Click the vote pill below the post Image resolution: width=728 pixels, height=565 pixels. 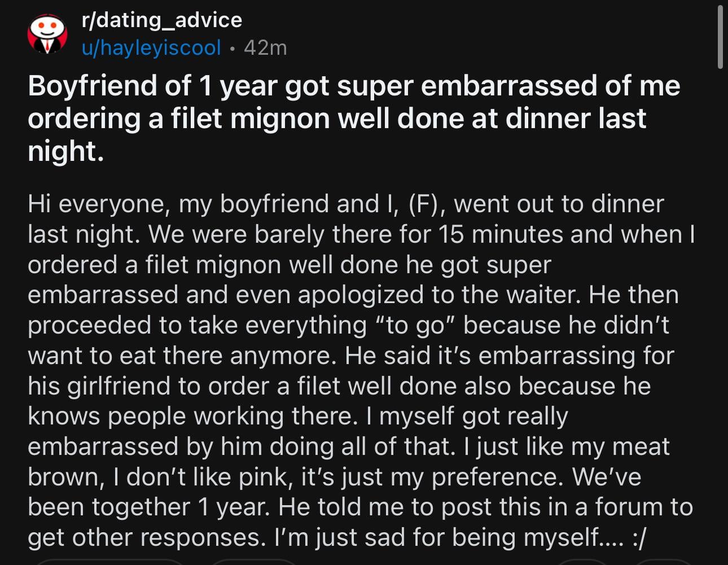tap(110, 562)
